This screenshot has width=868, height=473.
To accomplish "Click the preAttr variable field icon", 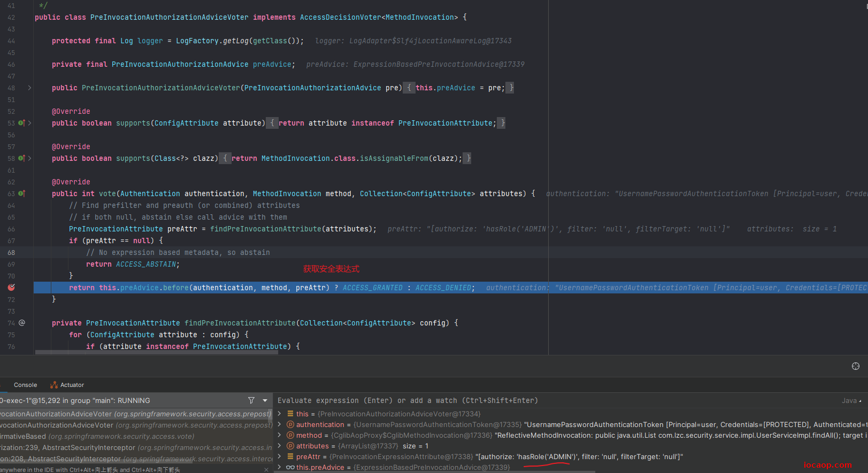I will (290, 456).
